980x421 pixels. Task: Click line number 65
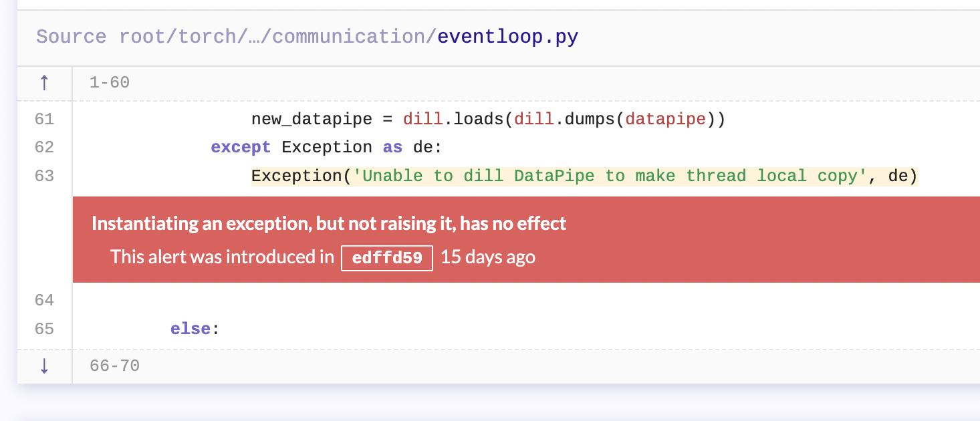pos(44,329)
